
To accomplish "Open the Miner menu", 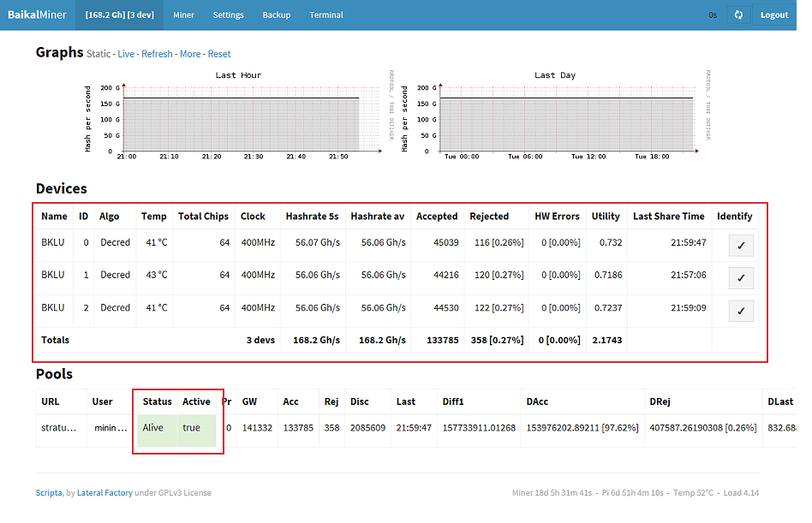I will (183, 15).
